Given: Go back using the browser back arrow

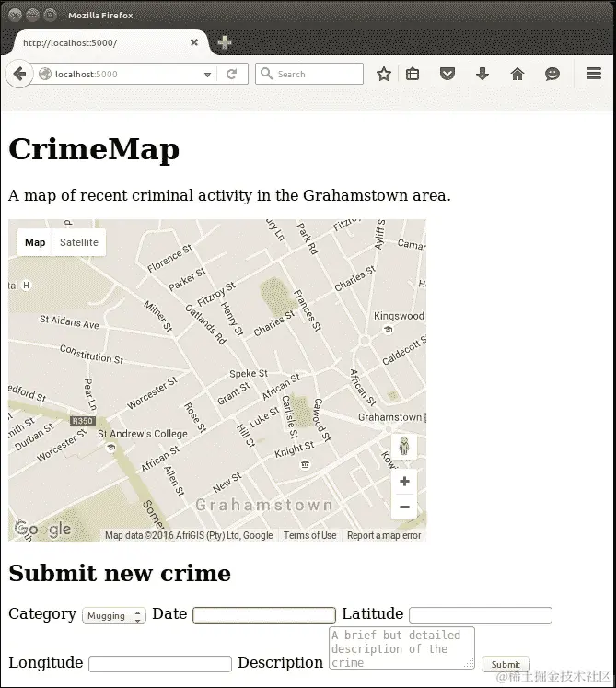Looking at the screenshot, I should pos(19,74).
